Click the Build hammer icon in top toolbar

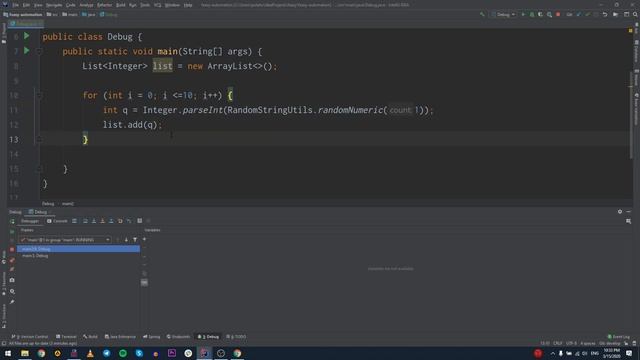click(x=482, y=14)
